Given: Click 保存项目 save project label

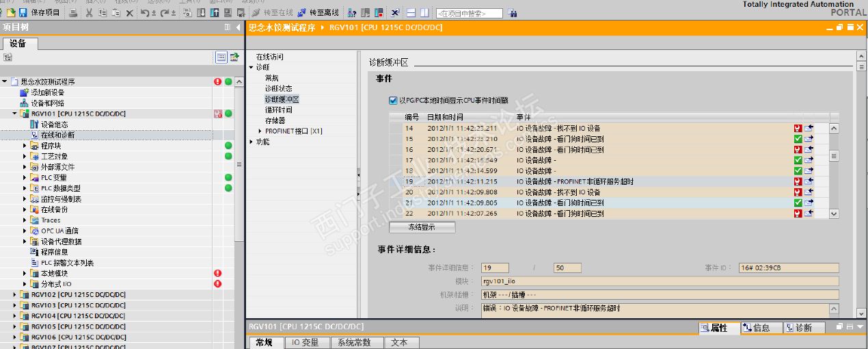Looking at the screenshot, I should [x=46, y=12].
